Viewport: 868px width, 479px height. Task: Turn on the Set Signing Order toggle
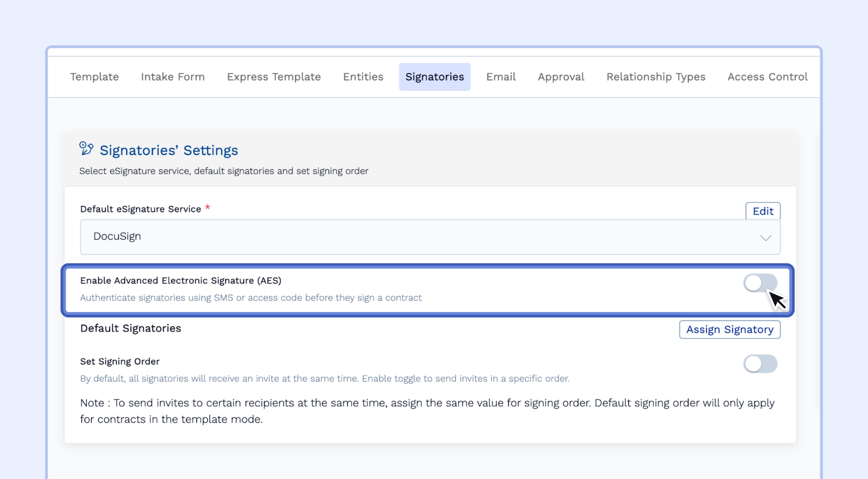[760, 363]
